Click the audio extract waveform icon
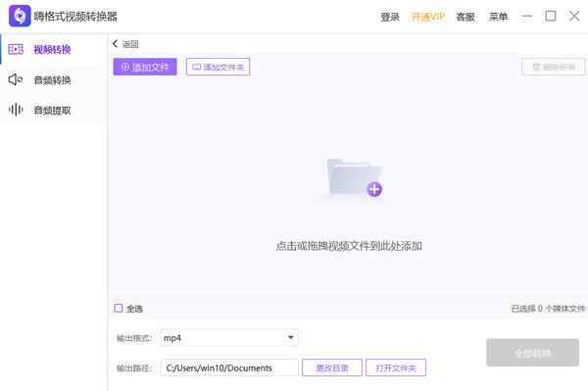588x391 pixels. click(x=16, y=110)
